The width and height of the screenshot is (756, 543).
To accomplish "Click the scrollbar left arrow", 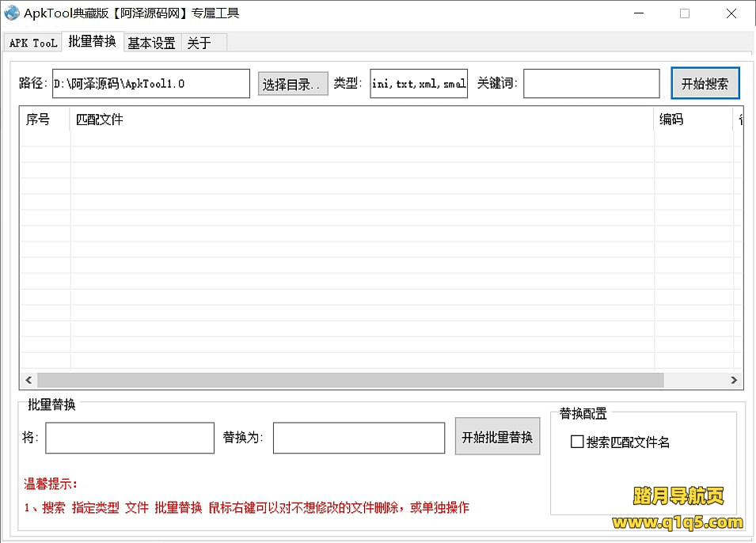I will (28, 381).
